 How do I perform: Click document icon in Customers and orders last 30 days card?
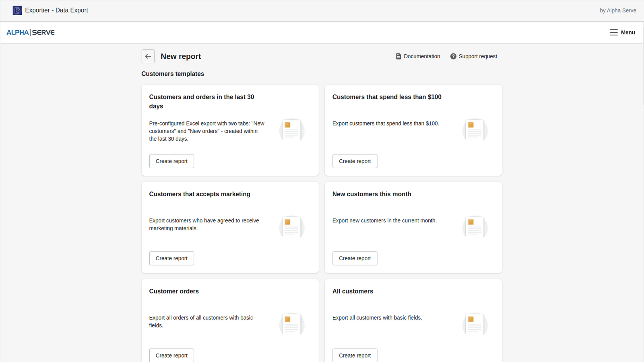[291, 130]
